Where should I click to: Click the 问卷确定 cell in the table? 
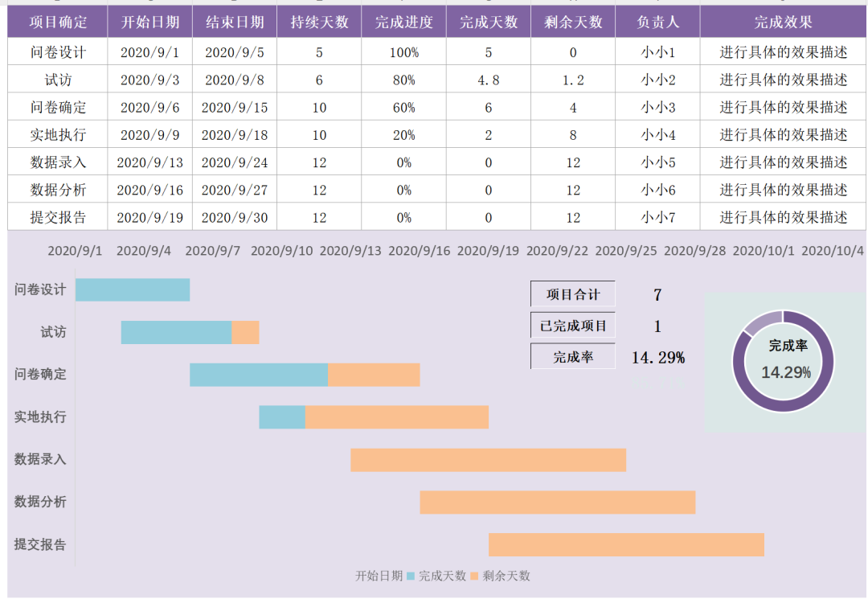tap(58, 108)
